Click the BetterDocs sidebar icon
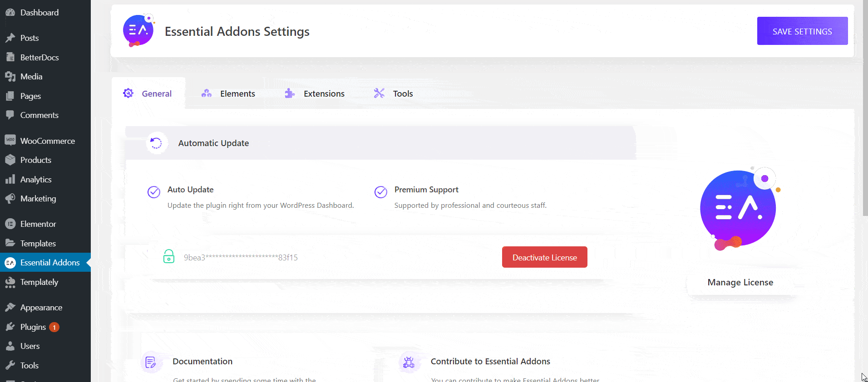This screenshot has width=868, height=382. tap(10, 57)
